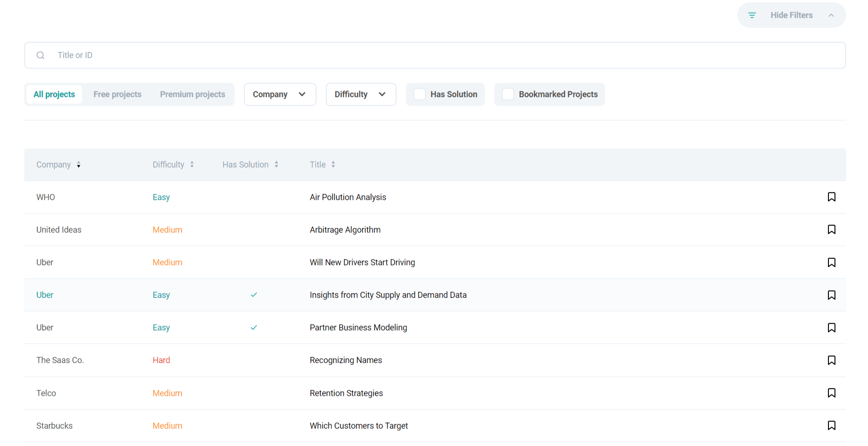Click the sort arrows on the Title column
868x446 pixels.
point(334,164)
